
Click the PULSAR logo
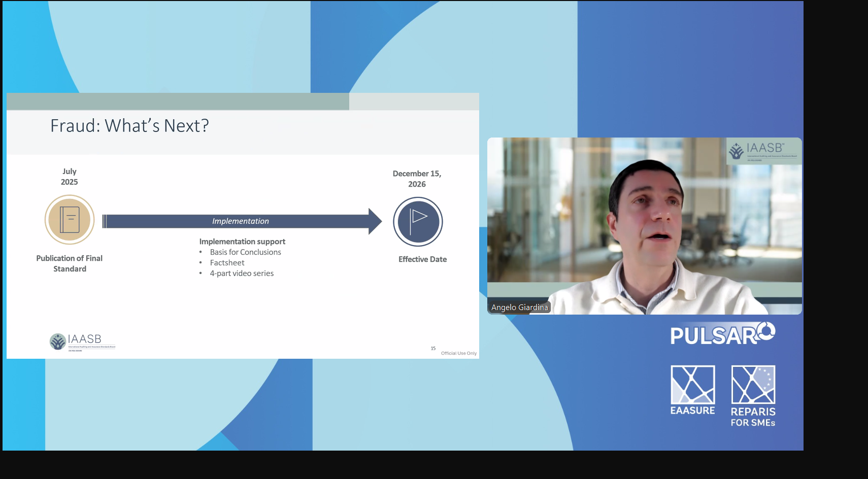[722, 334]
